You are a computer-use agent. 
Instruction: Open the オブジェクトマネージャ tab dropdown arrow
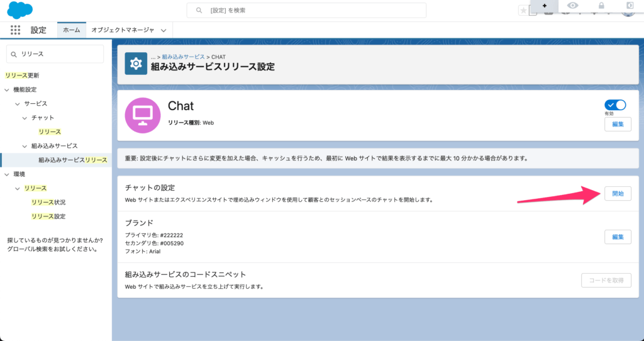tap(164, 30)
